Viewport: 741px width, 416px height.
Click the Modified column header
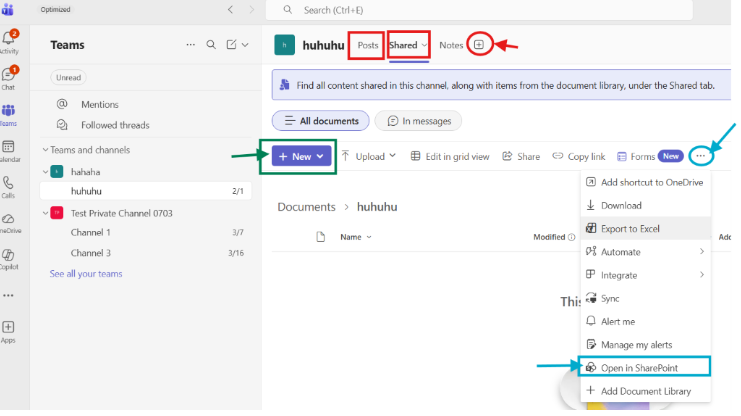pyautogui.click(x=549, y=237)
